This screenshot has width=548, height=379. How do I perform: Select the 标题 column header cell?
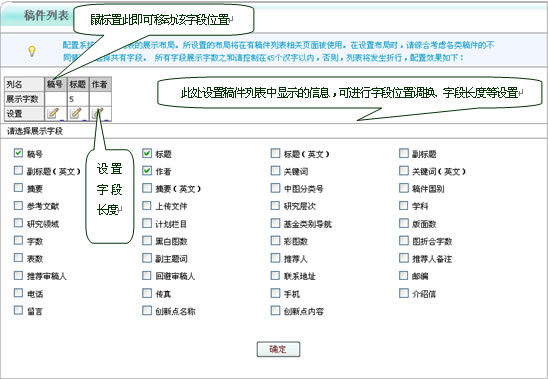point(78,84)
